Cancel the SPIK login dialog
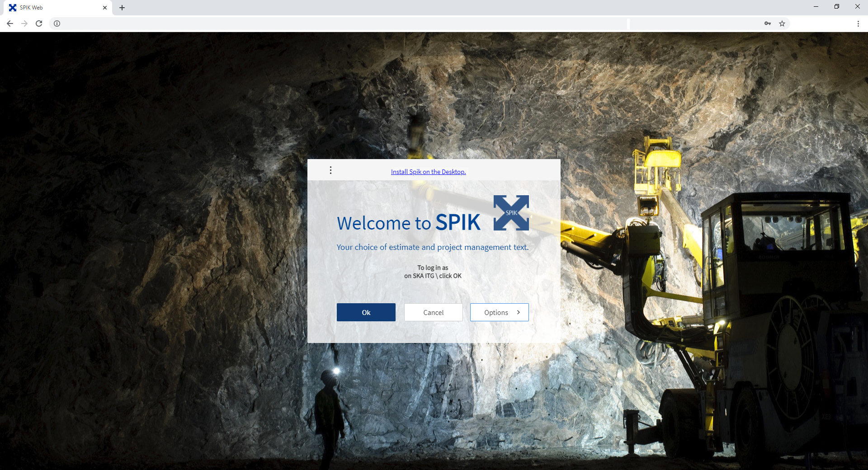 click(x=433, y=312)
